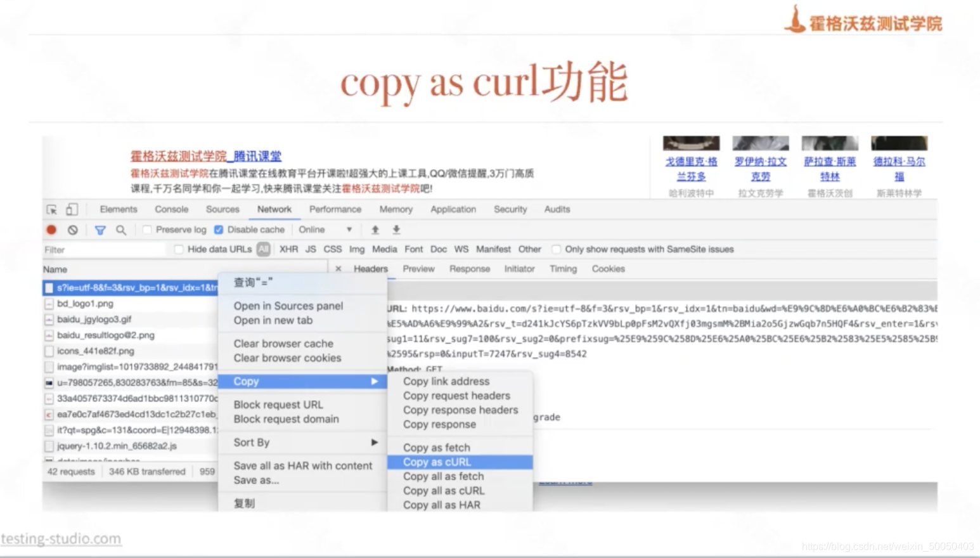Image resolution: width=980 pixels, height=558 pixels.
Task: Choose Copy as fetch menu item
Action: [460, 448]
